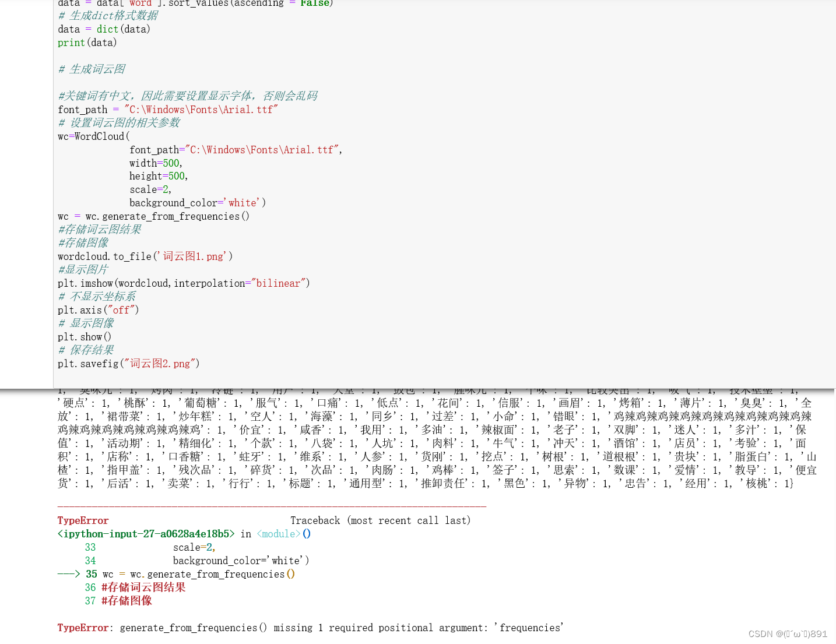Click the WordCloud constructor call
Screen dimensions: 836x644
coord(93,136)
